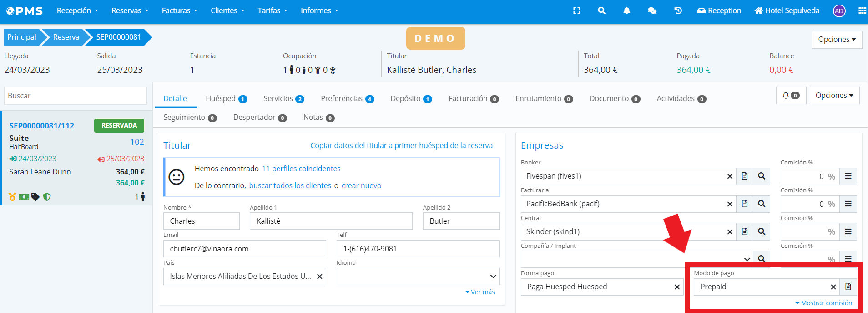Switch to the Servicios tab
The image size is (868, 313).
click(283, 99)
